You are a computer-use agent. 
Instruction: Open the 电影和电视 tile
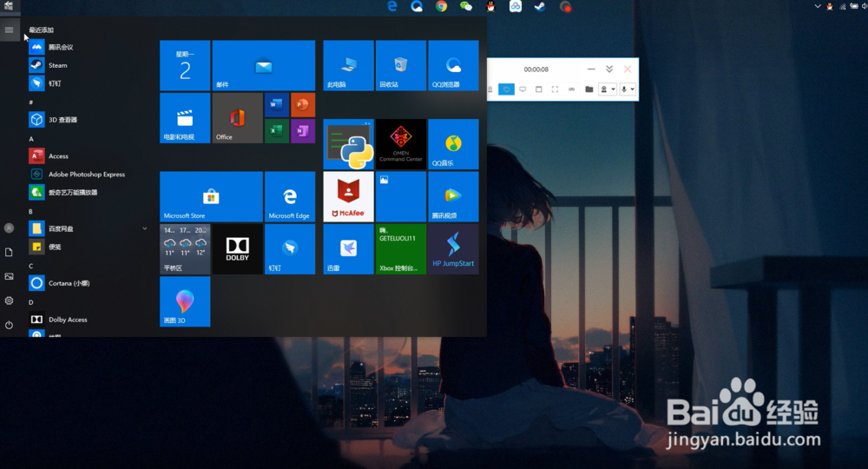point(185,118)
